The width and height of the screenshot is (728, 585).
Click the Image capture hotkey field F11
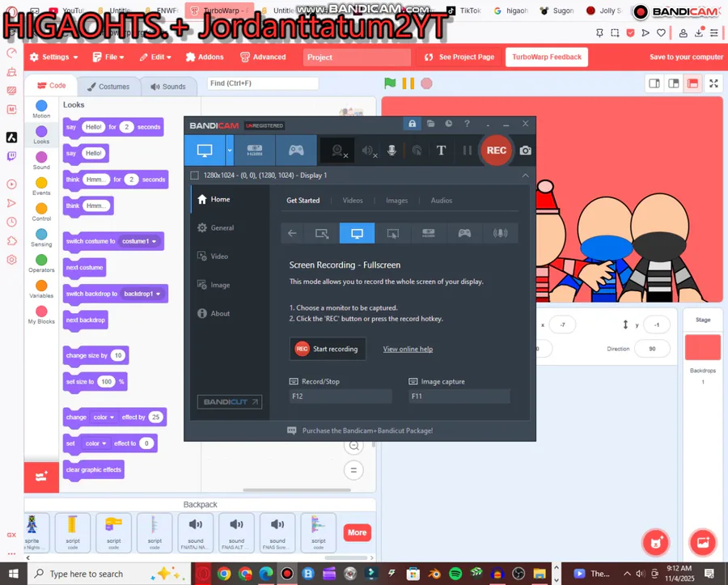point(459,396)
